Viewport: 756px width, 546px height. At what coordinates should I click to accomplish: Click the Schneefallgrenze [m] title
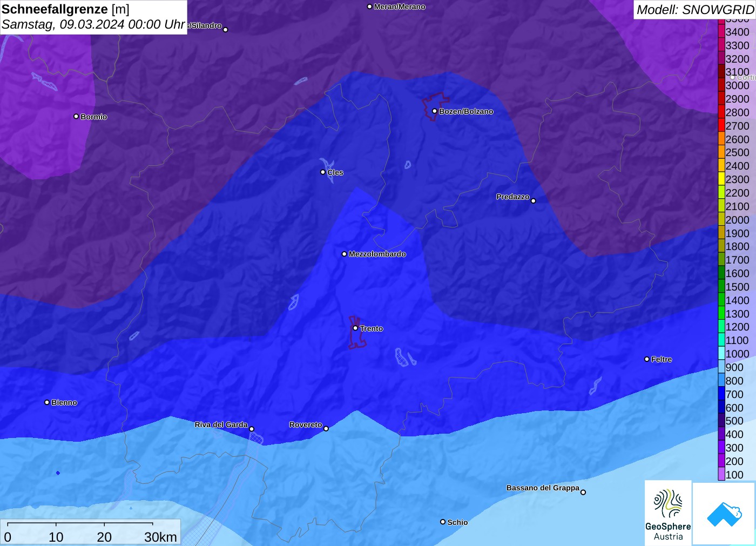tap(65, 9)
